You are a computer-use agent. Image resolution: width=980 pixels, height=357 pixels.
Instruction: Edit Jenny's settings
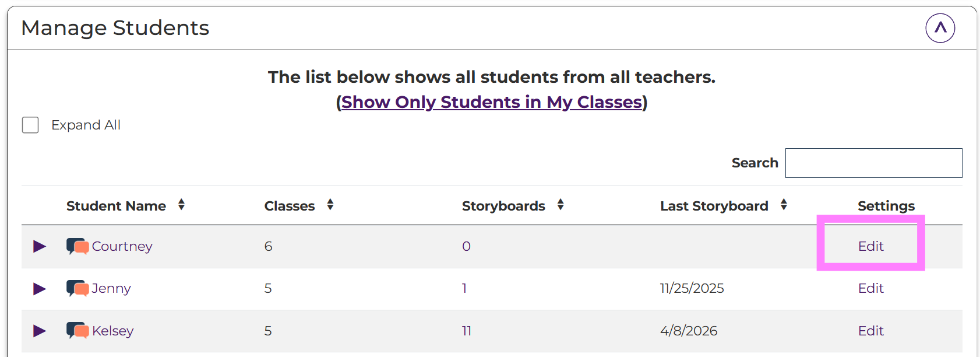(x=870, y=288)
